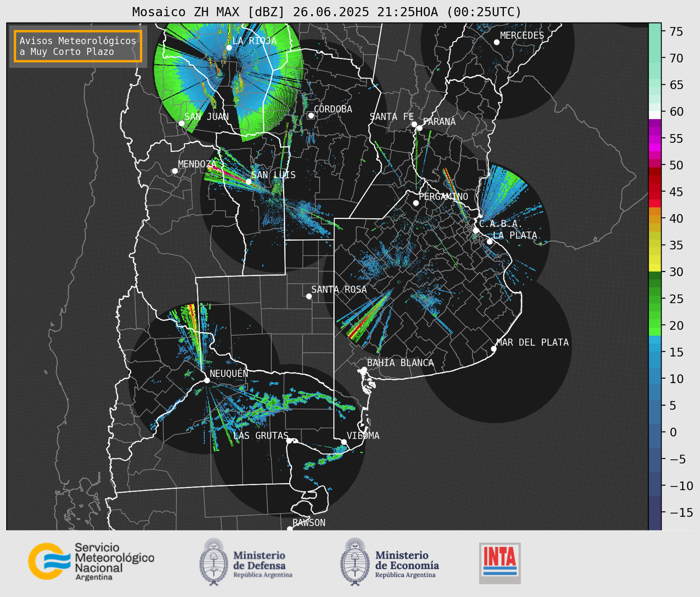This screenshot has width=700, height=597.
Task: Click the orange 40 dBZ color band
Action: coord(655,218)
